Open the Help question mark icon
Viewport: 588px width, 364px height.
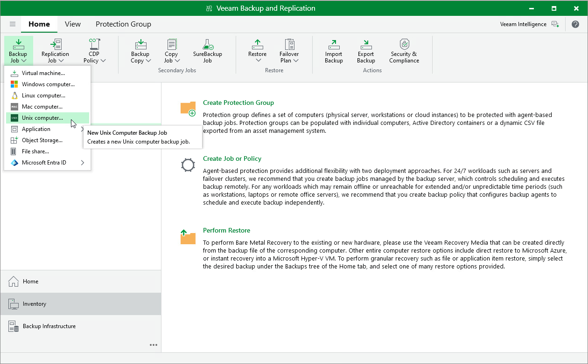pyautogui.click(x=575, y=24)
